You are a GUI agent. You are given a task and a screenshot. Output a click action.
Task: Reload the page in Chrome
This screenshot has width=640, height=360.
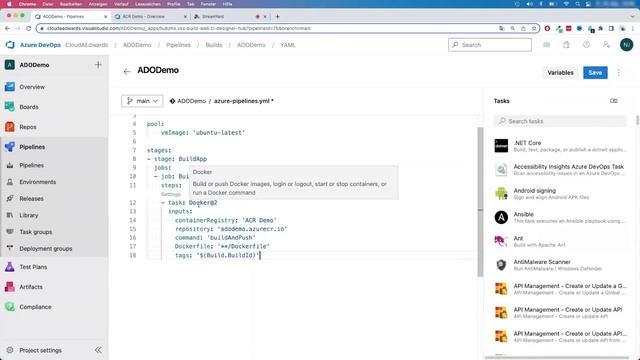[28, 29]
